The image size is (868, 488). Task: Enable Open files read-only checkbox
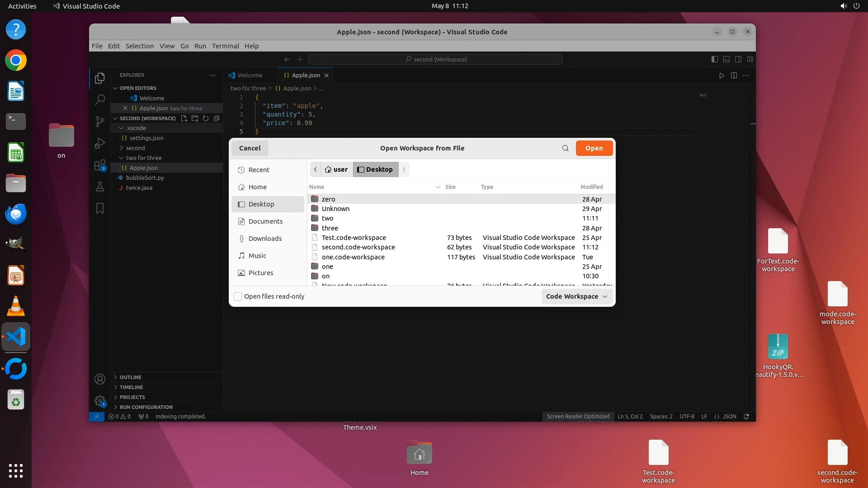pos(238,296)
